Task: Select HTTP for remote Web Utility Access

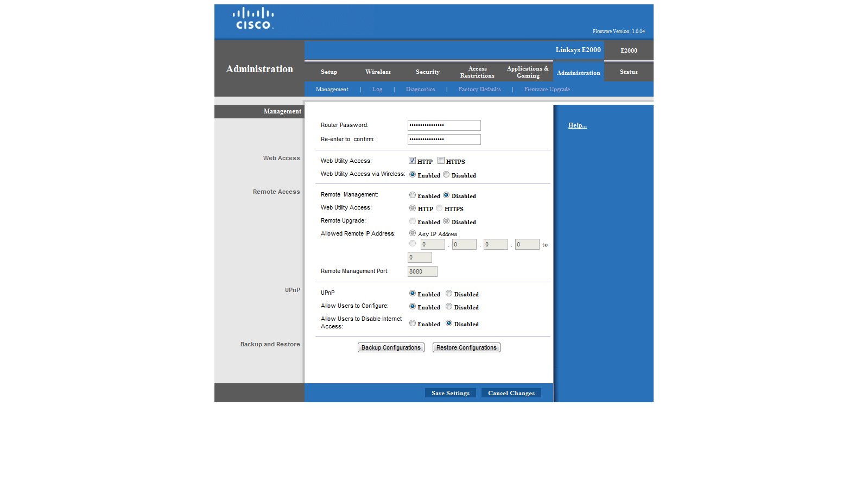Action: [413, 208]
